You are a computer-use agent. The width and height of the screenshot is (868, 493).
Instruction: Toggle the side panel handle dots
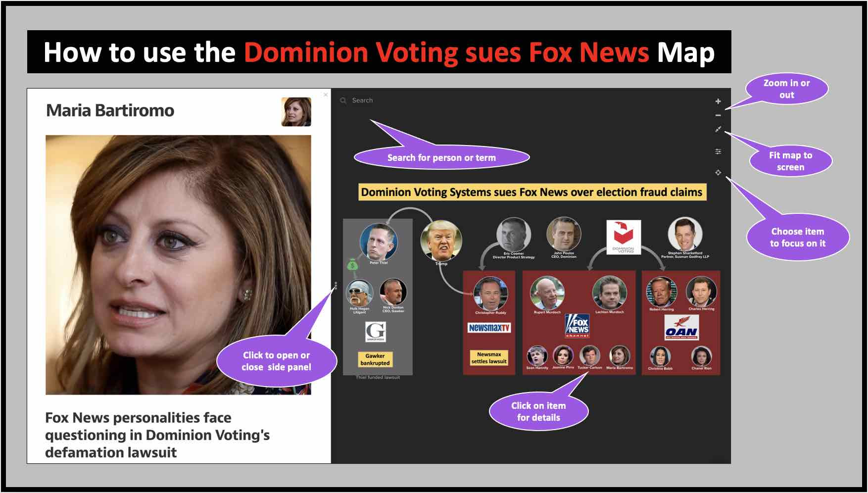pos(336,286)
